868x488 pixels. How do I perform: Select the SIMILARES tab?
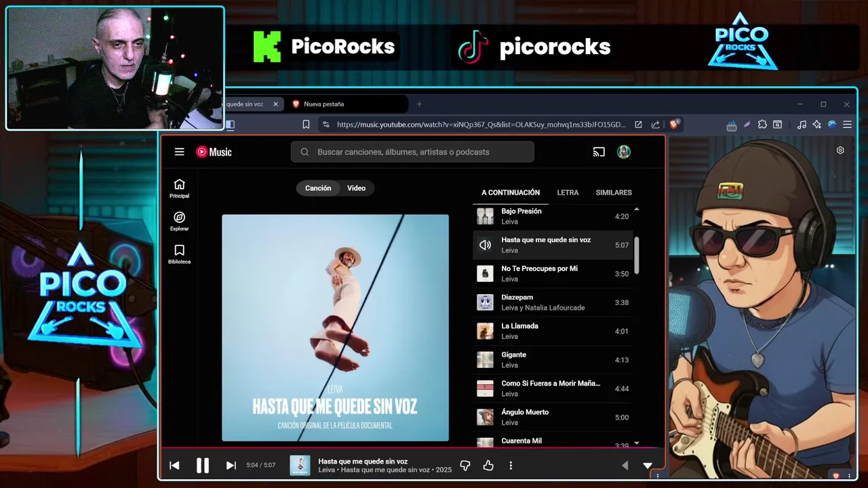(614, 192)
